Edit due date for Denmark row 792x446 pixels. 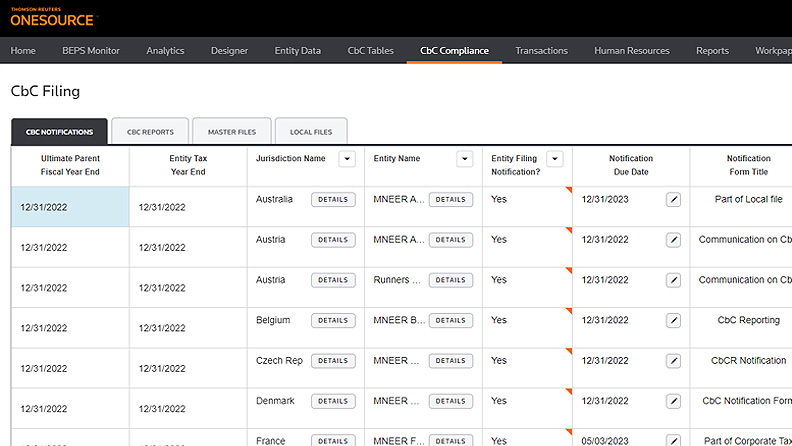[673, 402]
